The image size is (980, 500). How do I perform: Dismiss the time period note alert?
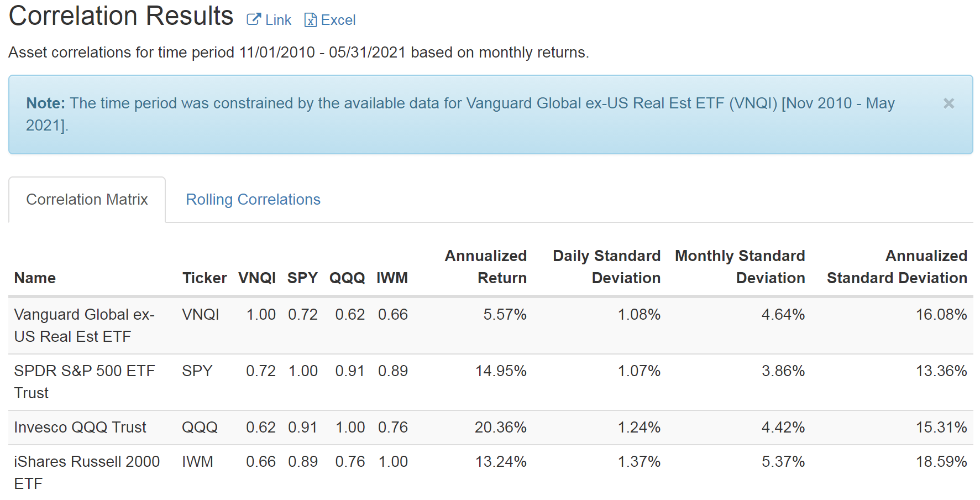(x=948, y=103)
